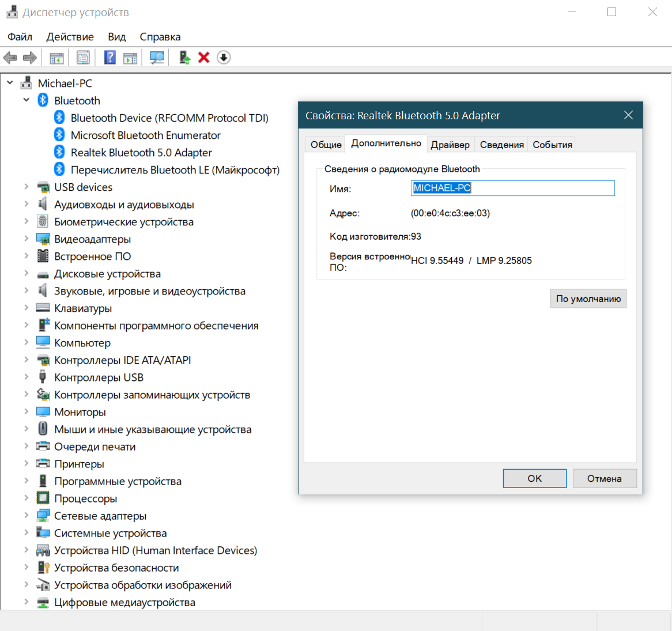This screenshot has width=672, height=631.
Task: Click the По умолчанию button
Action: 588,299
